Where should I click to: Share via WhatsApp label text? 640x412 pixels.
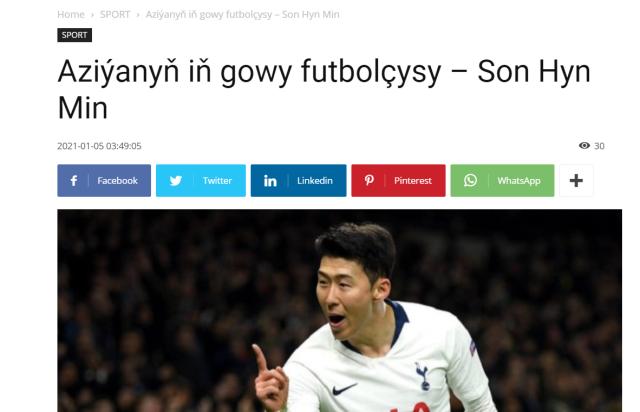pos(519,180)
